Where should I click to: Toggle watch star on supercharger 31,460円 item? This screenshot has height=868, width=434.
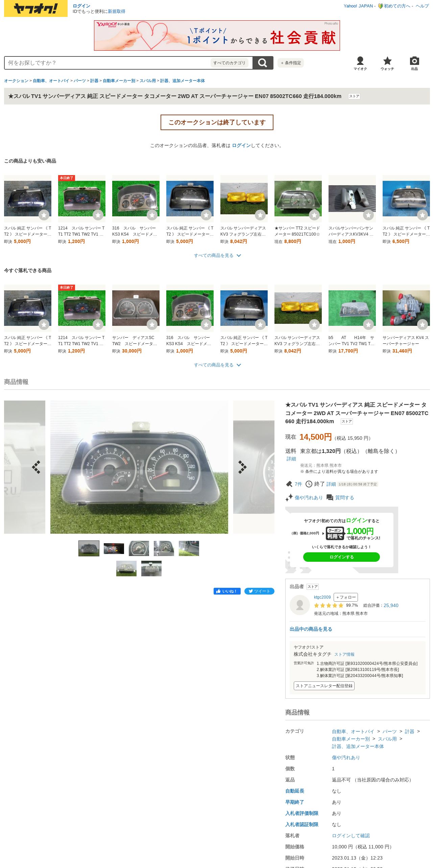tap(423, 324)
